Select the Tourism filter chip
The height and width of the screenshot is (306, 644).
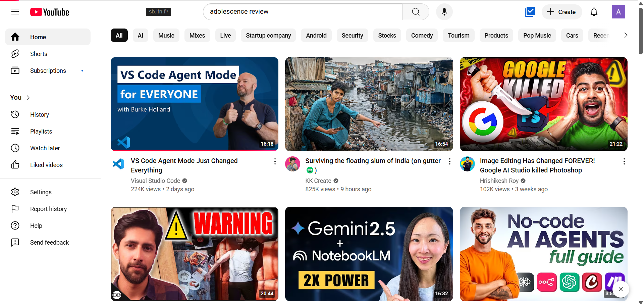point(459,35)
